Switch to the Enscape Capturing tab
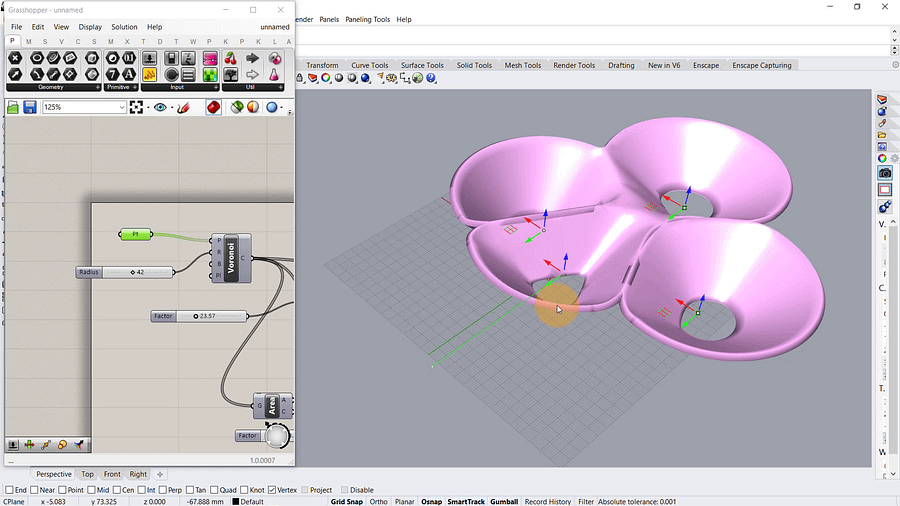 click(762, 65)
